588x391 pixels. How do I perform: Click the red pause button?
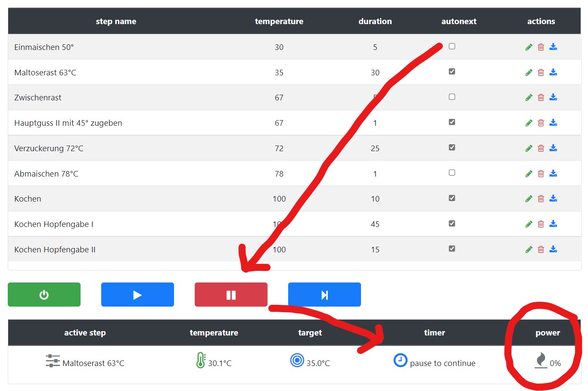(231, 295)
